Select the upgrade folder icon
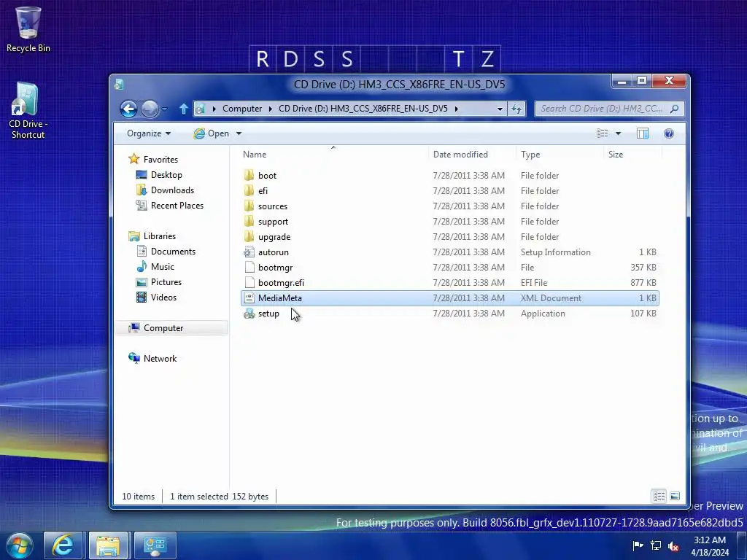747x560 pixels. coord(249,236)
